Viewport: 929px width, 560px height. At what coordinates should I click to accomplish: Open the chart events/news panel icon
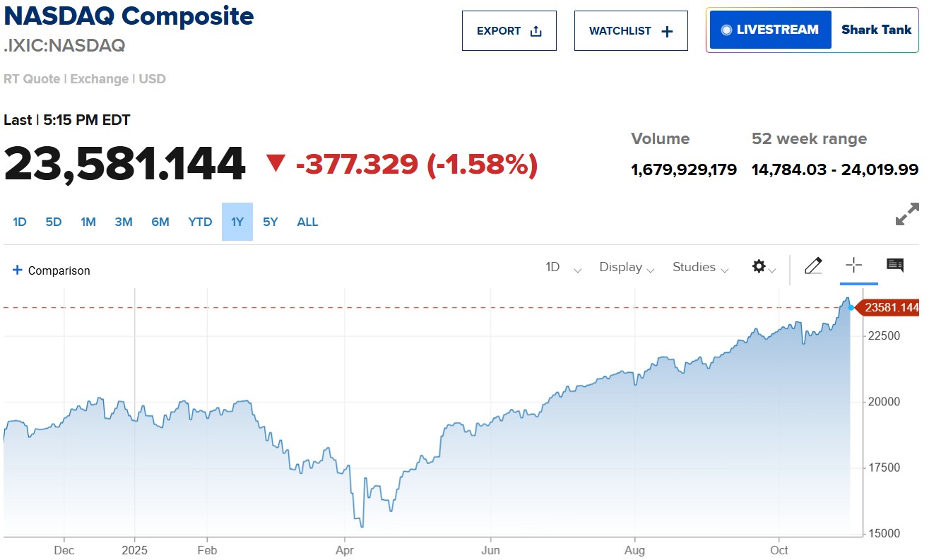pyautogui.click(x=894, y=266)
